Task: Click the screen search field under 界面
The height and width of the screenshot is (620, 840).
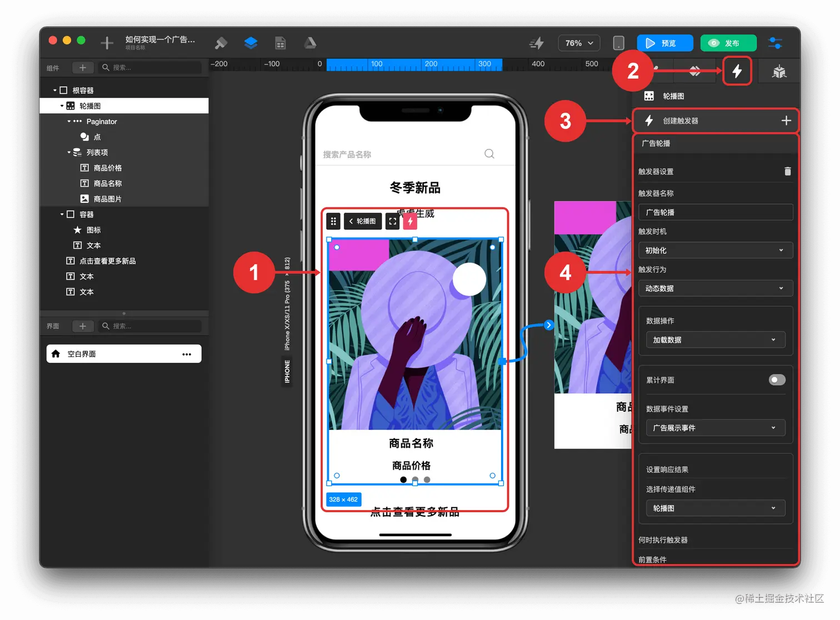Action: [x=150, y=326]
